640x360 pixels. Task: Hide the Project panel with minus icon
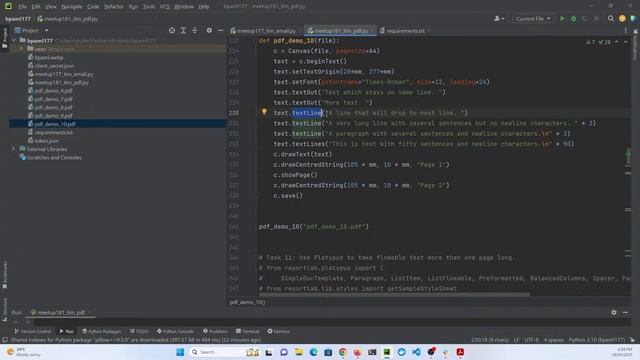tap(220, 31)
